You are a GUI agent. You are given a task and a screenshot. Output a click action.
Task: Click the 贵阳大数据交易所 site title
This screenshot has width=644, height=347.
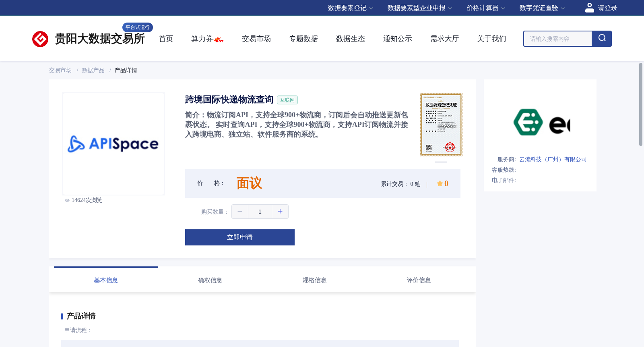click(x=99, y=39)
